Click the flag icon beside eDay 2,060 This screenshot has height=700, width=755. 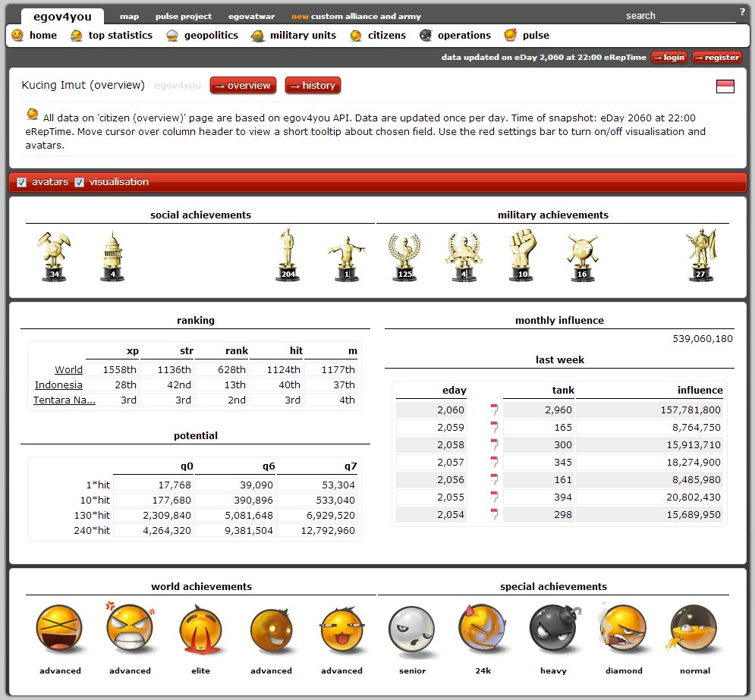tap(494, 410)
